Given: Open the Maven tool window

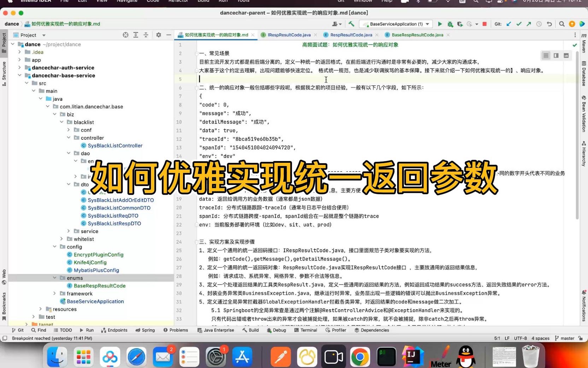Looking at the screenshot, I should (584, 43).
